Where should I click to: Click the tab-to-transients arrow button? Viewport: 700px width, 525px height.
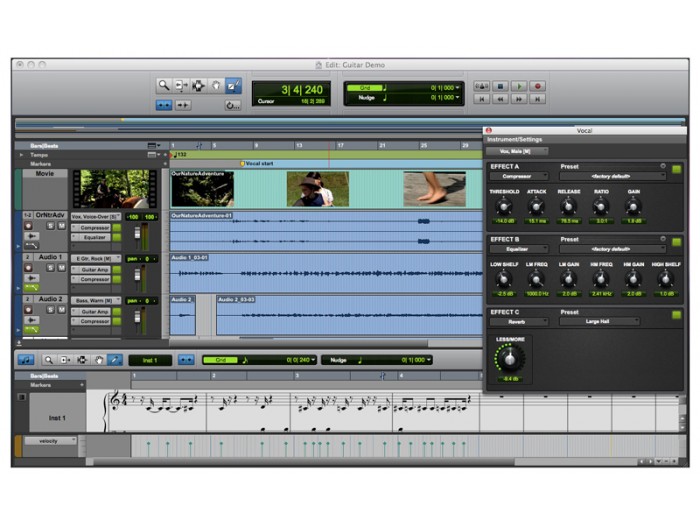tap(183, 105)
